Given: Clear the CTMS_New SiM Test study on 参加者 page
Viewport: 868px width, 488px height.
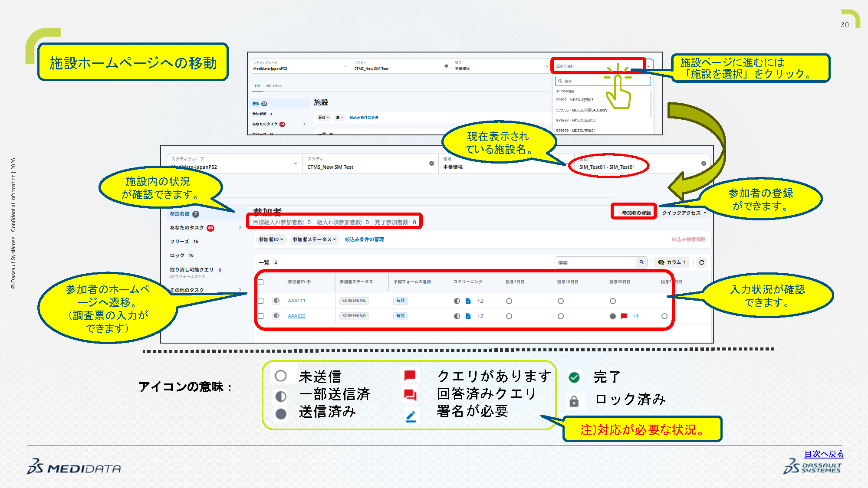Looking at the screenshot, I should (x=431, y=164).
